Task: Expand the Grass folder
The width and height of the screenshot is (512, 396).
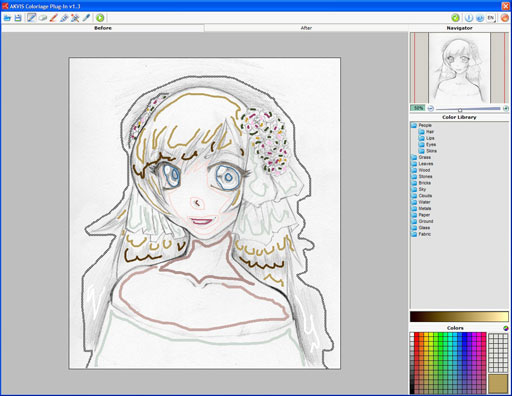Action: click(421, 157)
